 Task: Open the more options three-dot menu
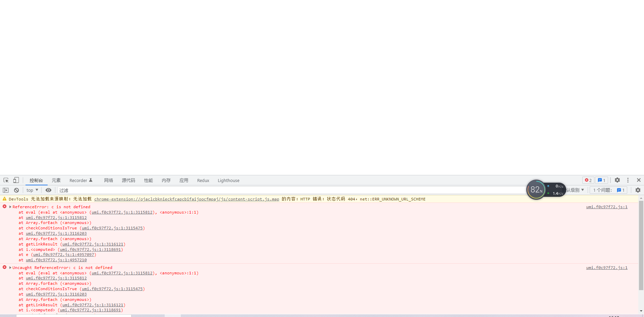[628, 180]
